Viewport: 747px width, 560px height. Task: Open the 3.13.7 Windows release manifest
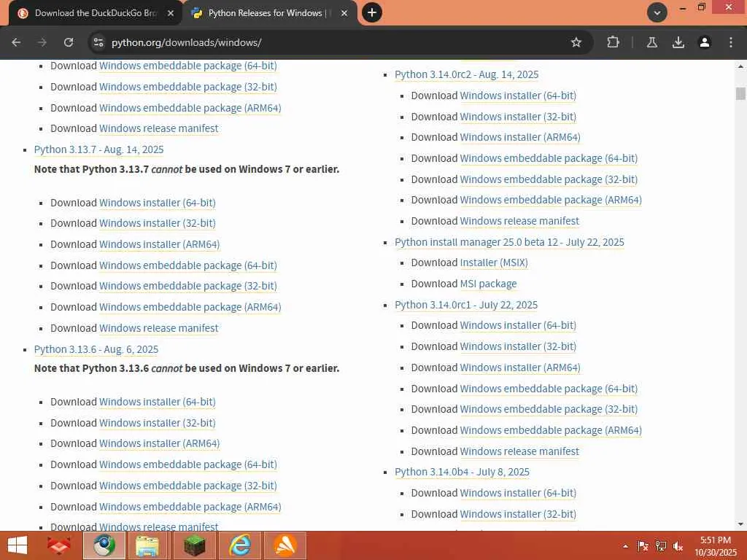[158, 328]
